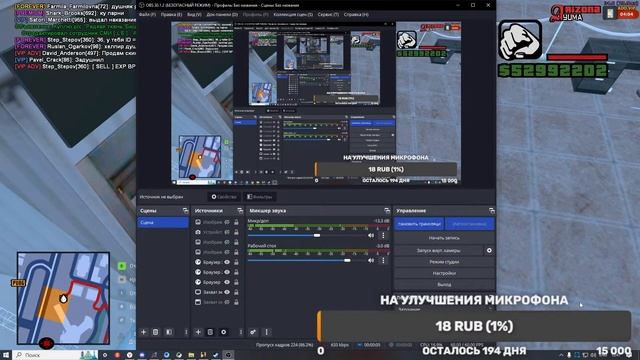The width and height of the screenshot is (640, 360).
Task: Toggle eye of last Захват source
Action: click(x=227, y=302)
